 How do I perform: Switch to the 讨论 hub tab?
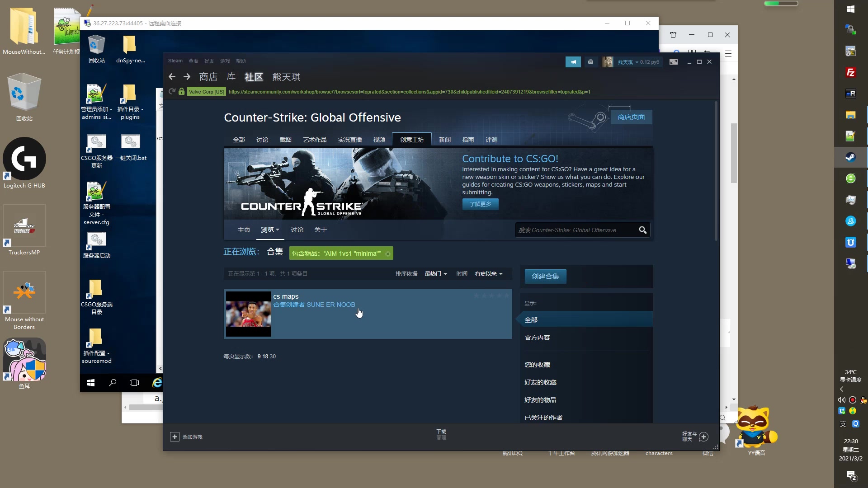(262, 140)
